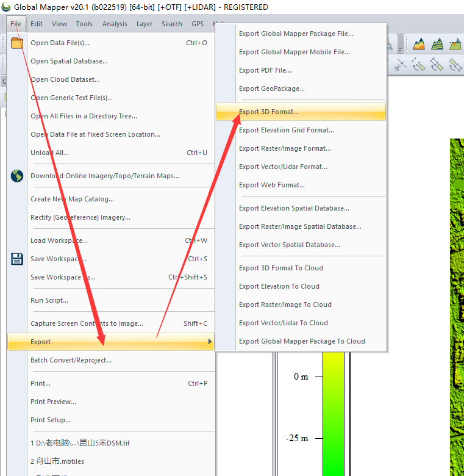Click the partly hidden magnifier zoom toolbar icon

point(390,46)
